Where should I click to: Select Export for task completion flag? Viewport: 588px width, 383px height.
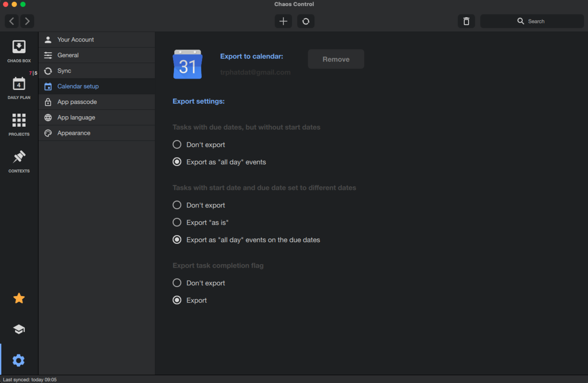click(x=177, y=300)
